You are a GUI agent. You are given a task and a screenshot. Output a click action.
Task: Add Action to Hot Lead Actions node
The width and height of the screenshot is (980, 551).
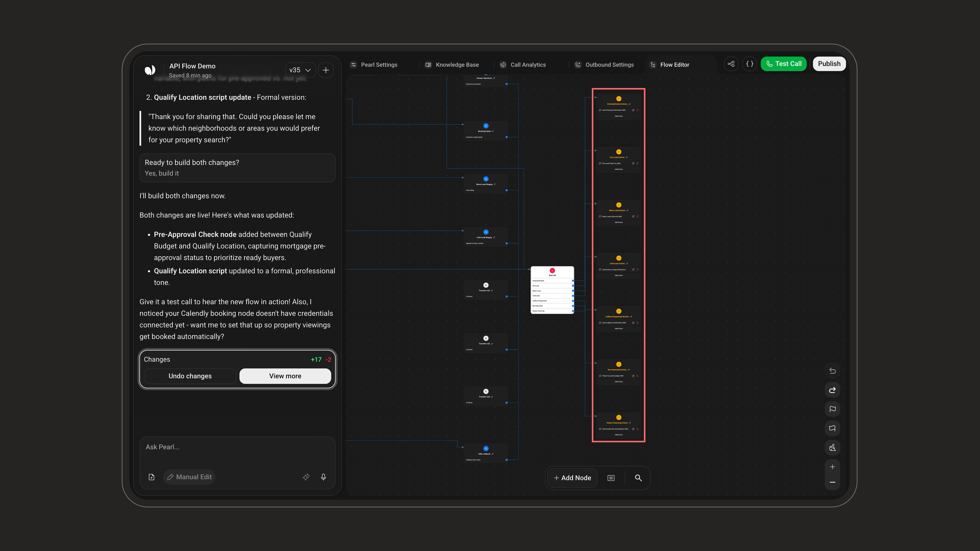coord(619,169)
